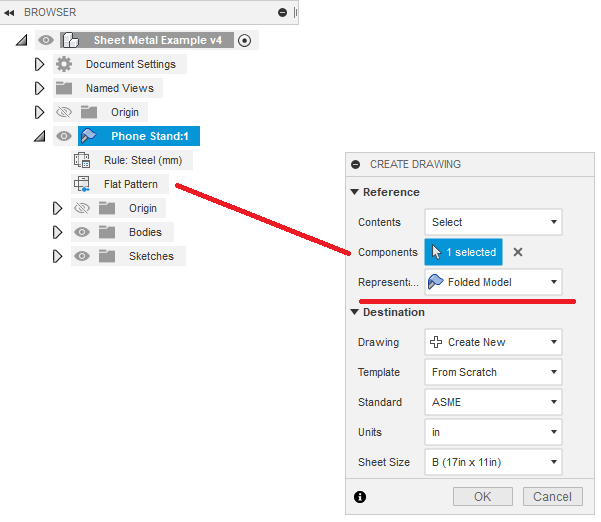Activate the Sheet Metal Example v4 radio button
The image size is (601, 522).
245,40
